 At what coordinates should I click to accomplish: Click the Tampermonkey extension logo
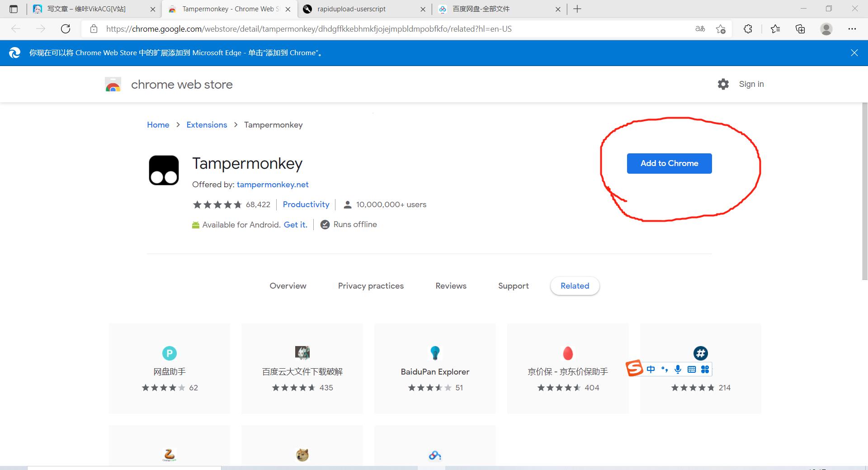[x=164, y=171]
